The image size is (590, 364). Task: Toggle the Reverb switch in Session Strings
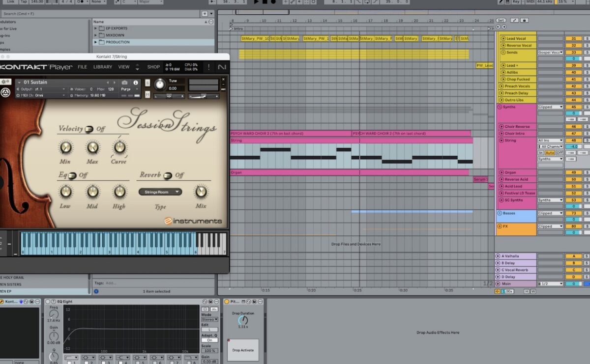tap(168, 175)
